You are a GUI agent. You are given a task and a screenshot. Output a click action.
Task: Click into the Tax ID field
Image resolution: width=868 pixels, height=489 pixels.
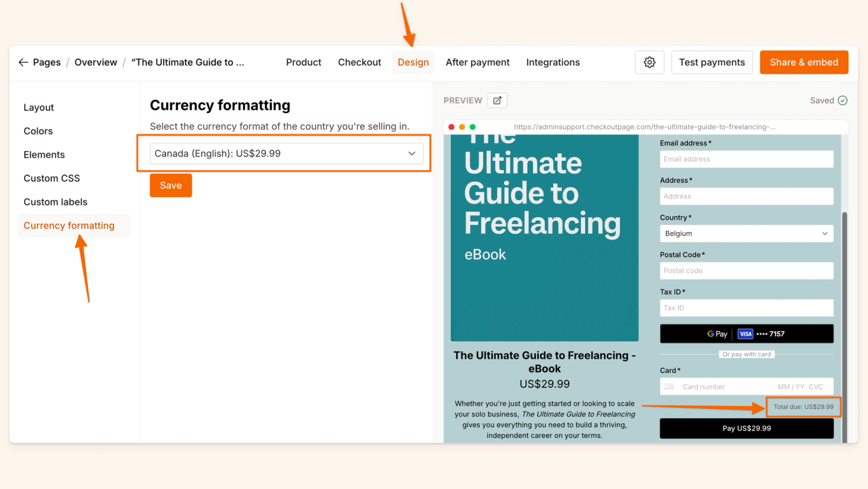coord(746,308)
